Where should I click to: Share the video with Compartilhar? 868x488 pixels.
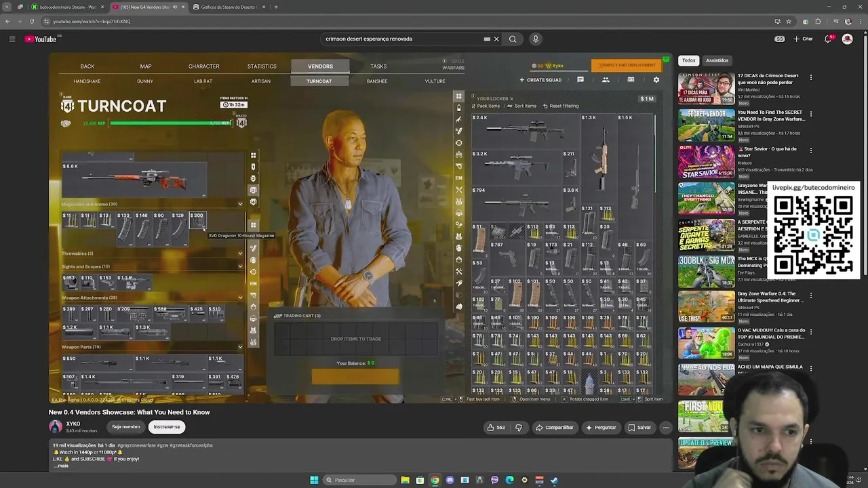tap(554, 428)
